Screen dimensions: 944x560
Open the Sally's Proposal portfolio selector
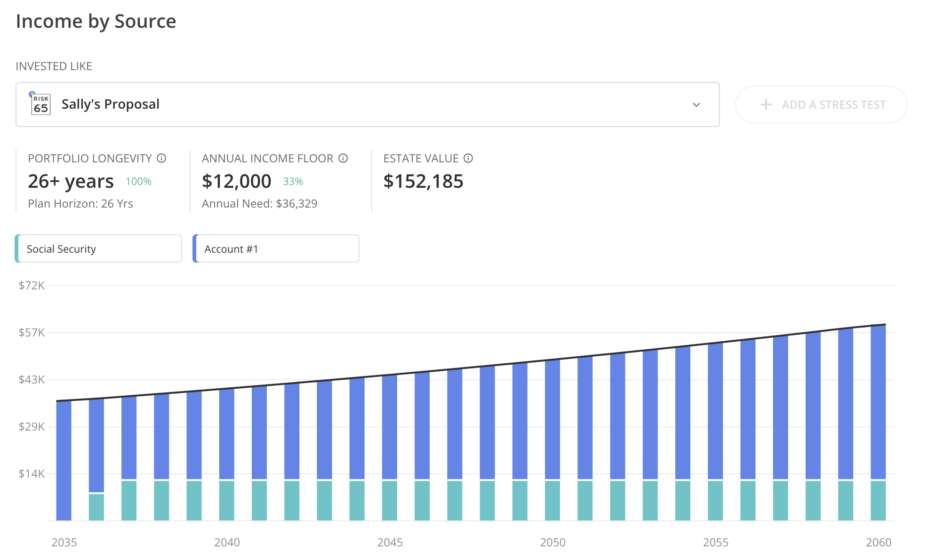pos(368,104)
